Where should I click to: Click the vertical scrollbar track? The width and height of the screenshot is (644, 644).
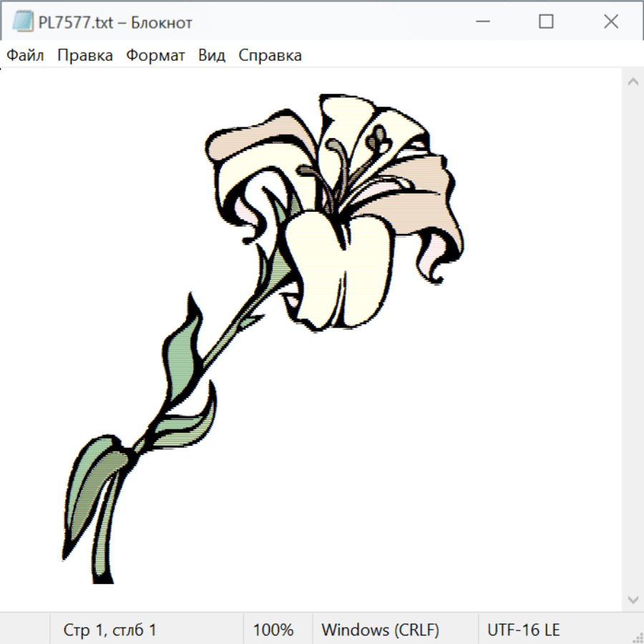pyautogui.click(x=633, y=340)
